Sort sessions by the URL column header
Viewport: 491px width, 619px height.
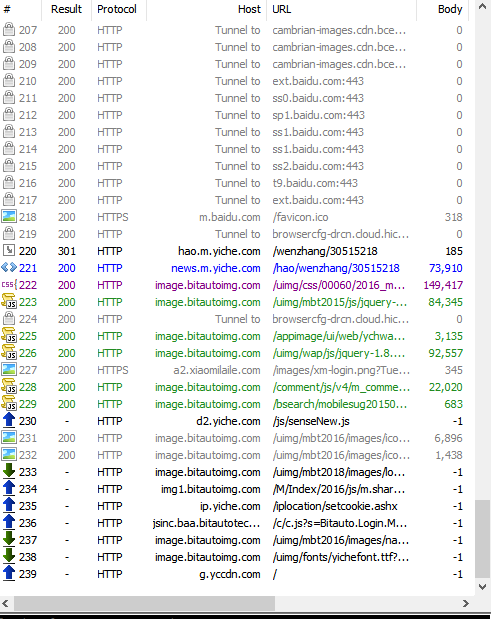[x=341, y=9]
